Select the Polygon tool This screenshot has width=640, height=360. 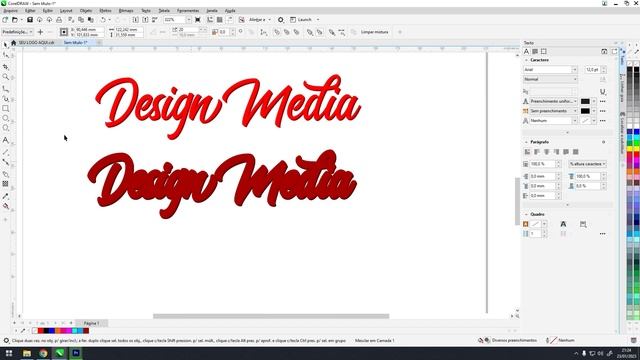click(5, 128)
